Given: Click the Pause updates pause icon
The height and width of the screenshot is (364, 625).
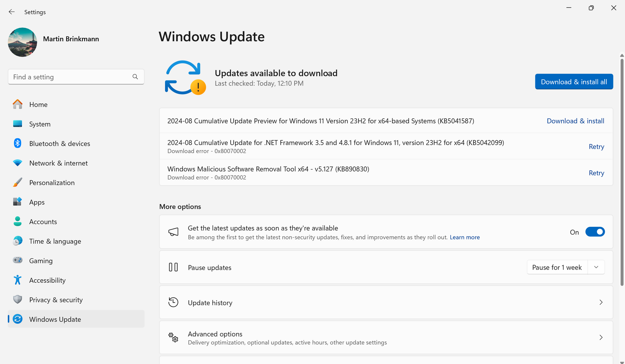Looking at the screenshot, I should (x=173, y=267).
